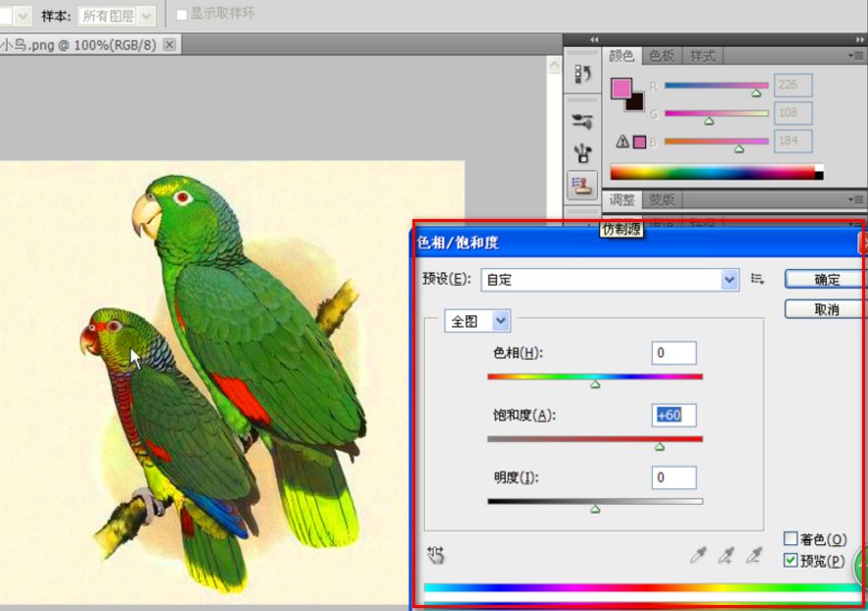Open the 样本 所有图层 dropdown
The width and height of the screenshot is (868, 611).
tap(146, 16)
